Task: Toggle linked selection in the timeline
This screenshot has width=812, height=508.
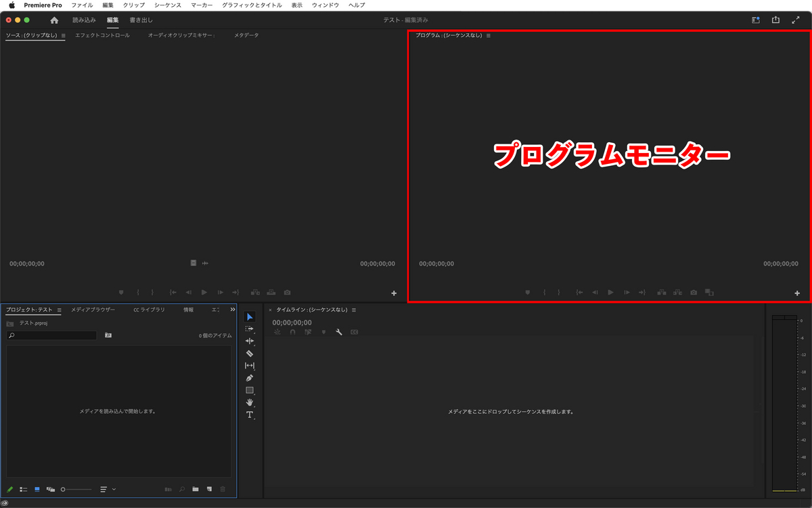Action: pos(308,333)
